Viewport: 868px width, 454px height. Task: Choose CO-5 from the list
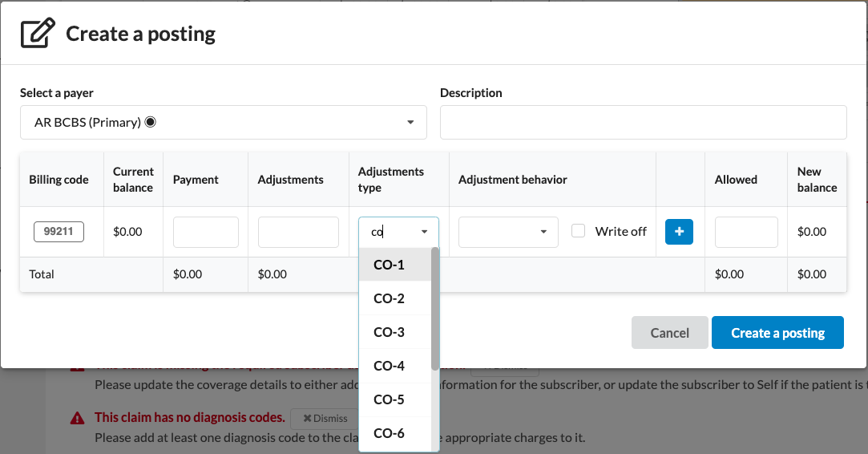pos(390,399)
